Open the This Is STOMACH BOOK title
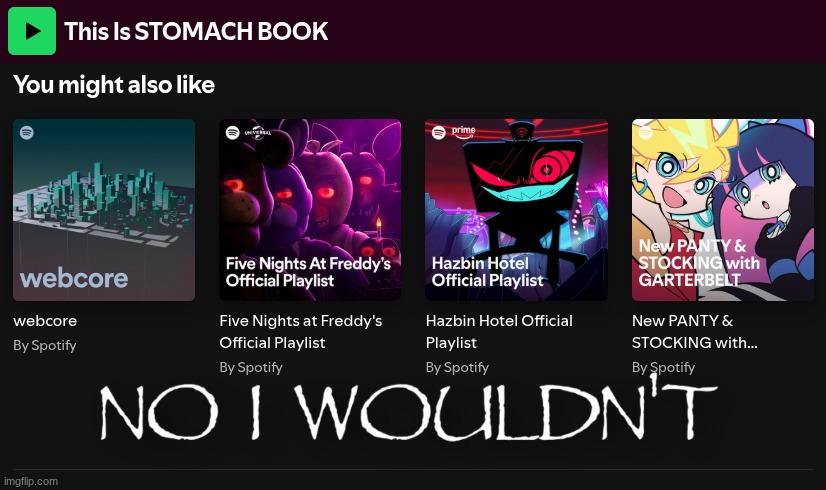This screenshot has height=490, width=826. [x=196, y=31]
